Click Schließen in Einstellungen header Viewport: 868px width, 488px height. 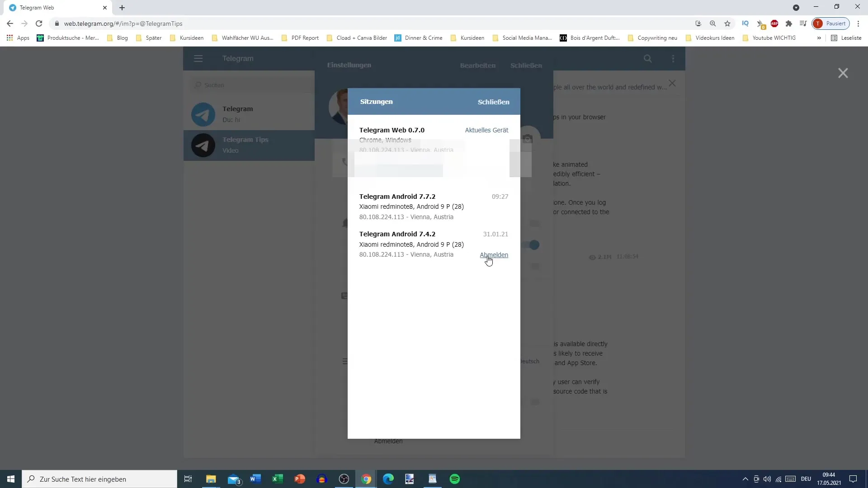[526, 66]
